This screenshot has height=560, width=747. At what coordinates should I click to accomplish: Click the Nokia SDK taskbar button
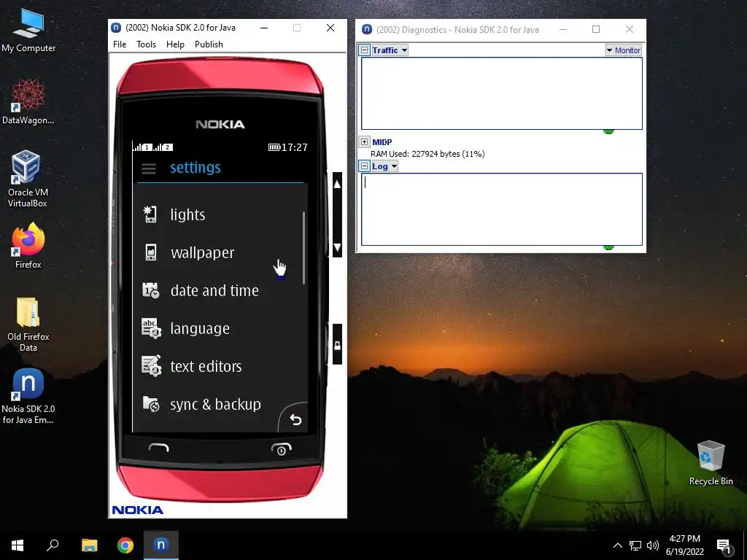tap(161, 545)
